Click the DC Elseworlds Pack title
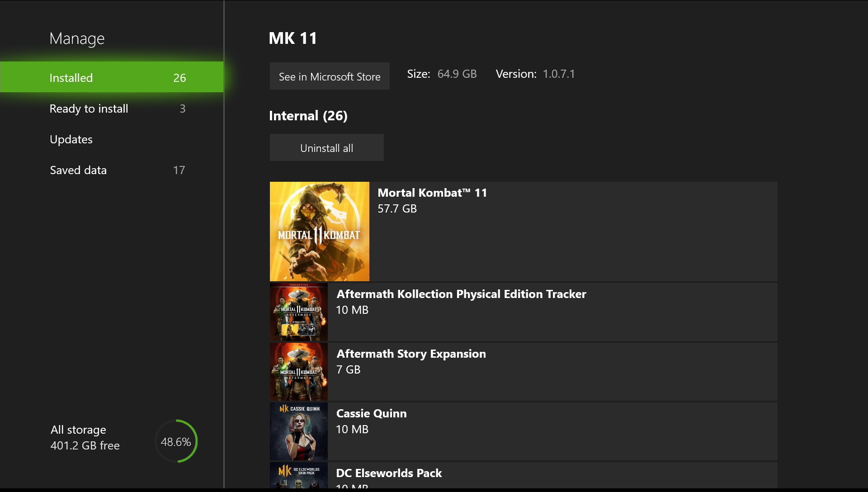The image size is (868, 492). [389, 473]
